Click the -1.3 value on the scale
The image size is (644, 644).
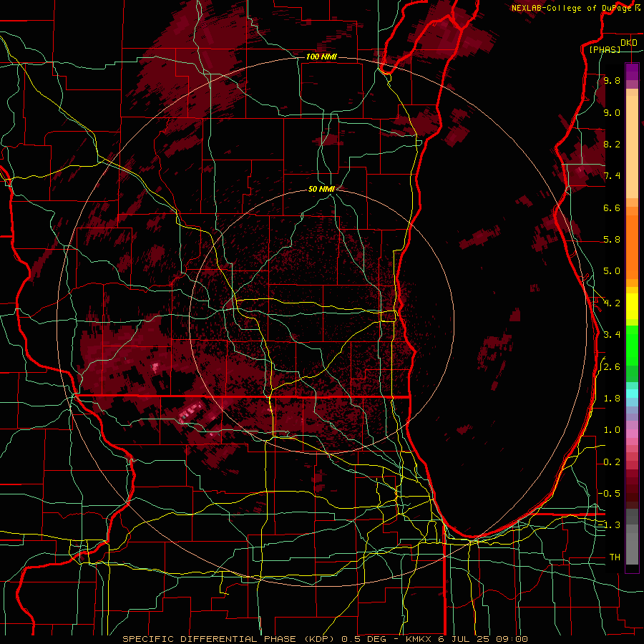pos(610,525)
